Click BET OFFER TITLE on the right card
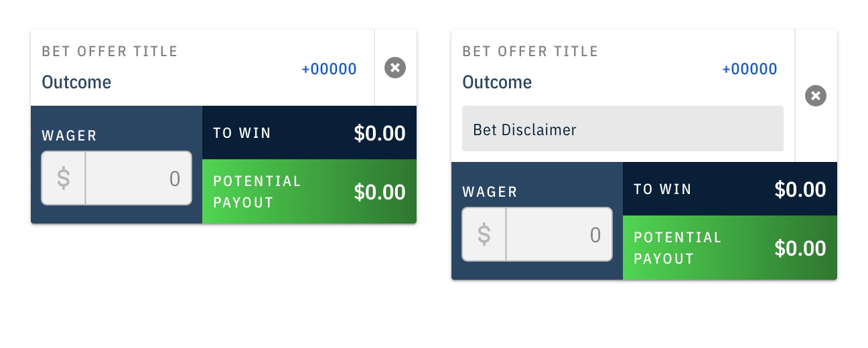 coord(530,52)
